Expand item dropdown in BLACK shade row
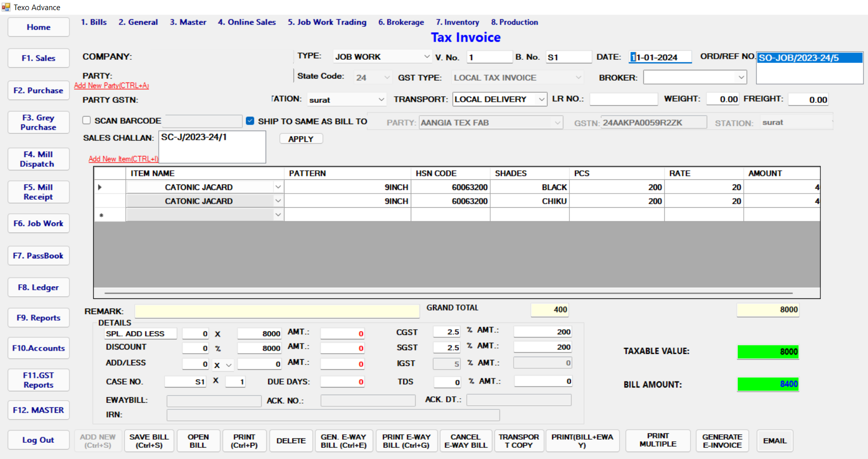Screen dimensions: 868x459 [278, 187]
